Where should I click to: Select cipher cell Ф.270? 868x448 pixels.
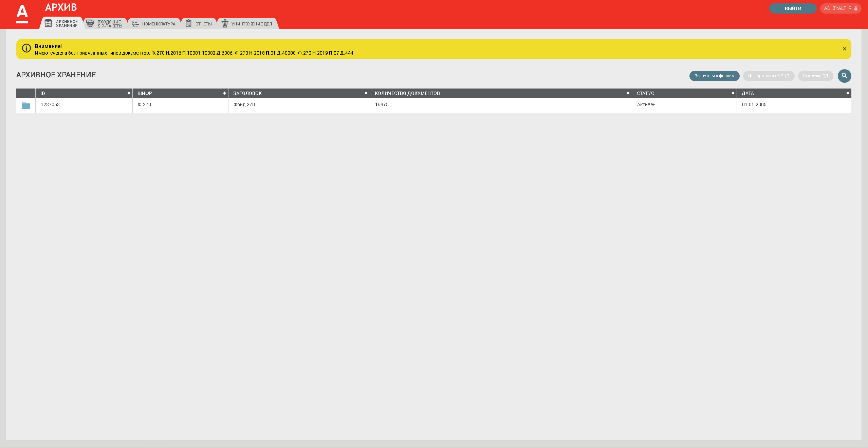click(180, 105)
